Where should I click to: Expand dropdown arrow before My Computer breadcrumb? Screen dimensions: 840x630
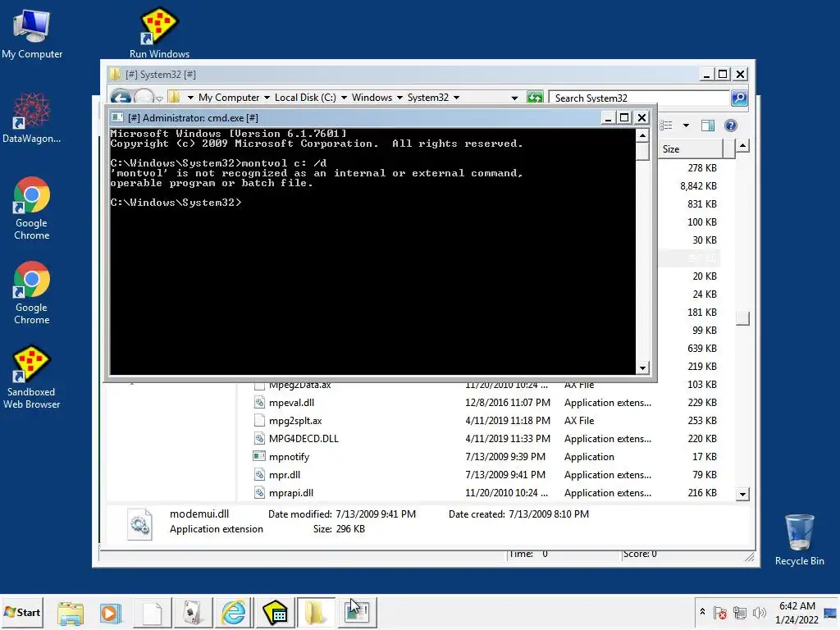190,98
